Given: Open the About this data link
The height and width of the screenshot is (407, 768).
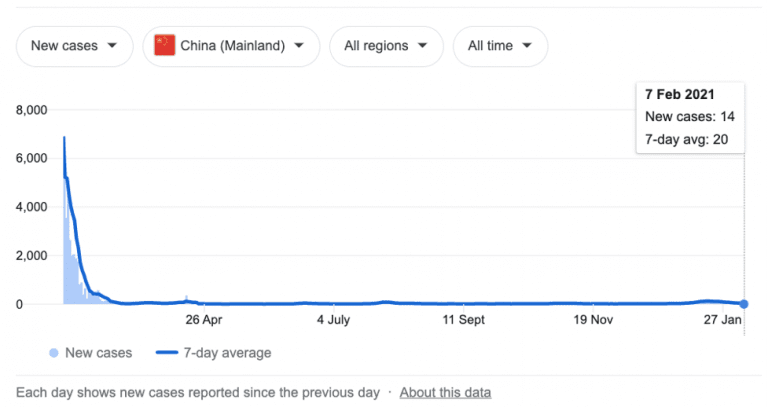Looking at the screenshot, I should tap(445, 392).
